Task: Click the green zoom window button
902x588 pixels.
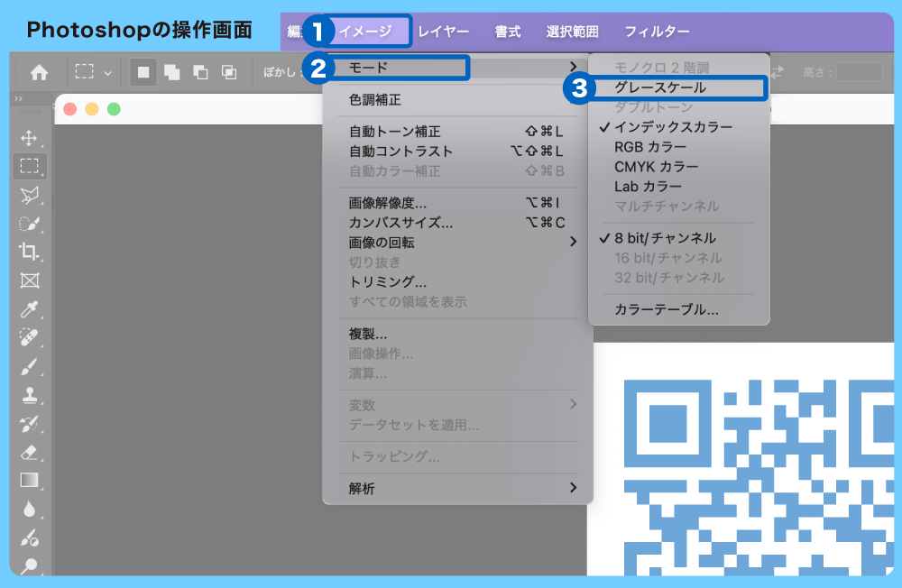Action: [x=114, y=109]
